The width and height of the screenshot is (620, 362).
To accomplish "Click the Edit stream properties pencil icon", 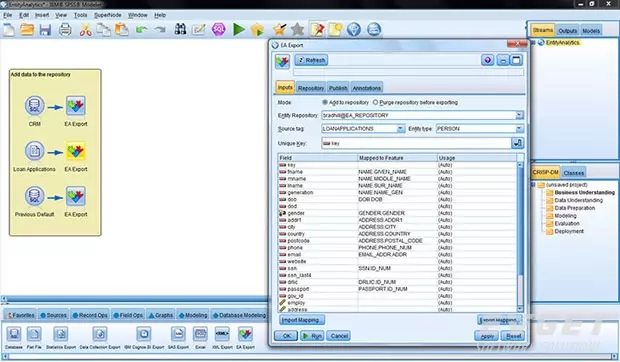I will [199, 29].
